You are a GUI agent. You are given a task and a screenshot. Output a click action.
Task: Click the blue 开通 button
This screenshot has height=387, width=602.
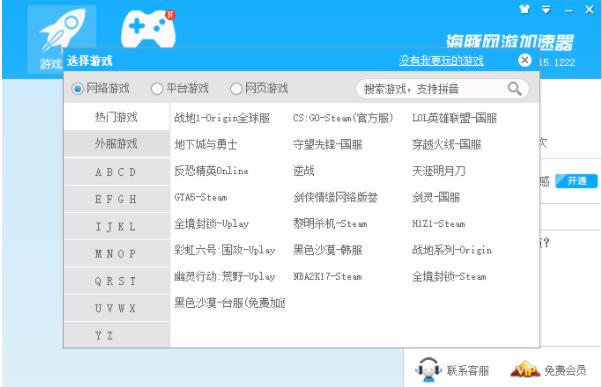[x=577, y=181]
